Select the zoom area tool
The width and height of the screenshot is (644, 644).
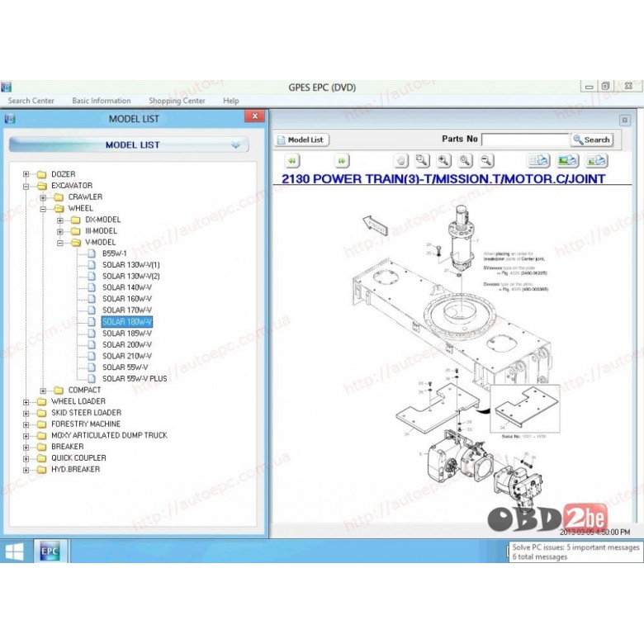tap(422, 161)
